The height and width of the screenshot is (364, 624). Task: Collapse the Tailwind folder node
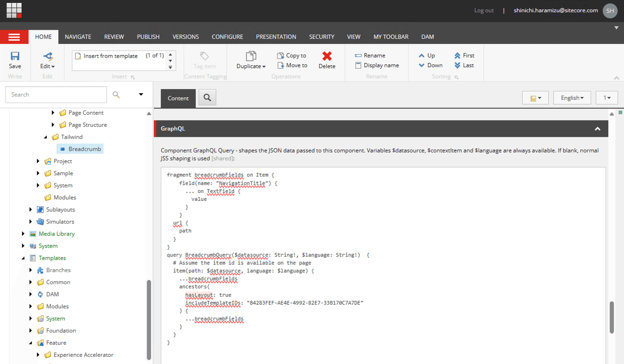click(x=45, y=137)
